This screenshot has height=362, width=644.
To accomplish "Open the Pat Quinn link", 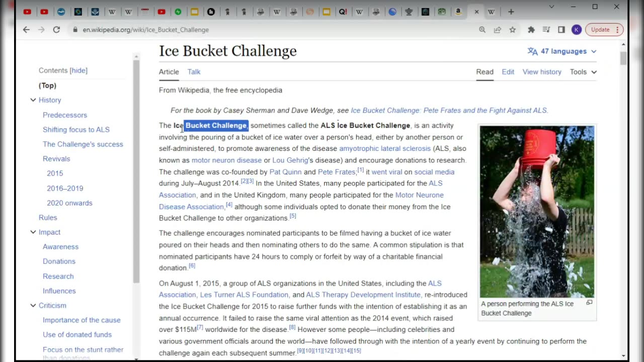I will (x=285, y=172).
